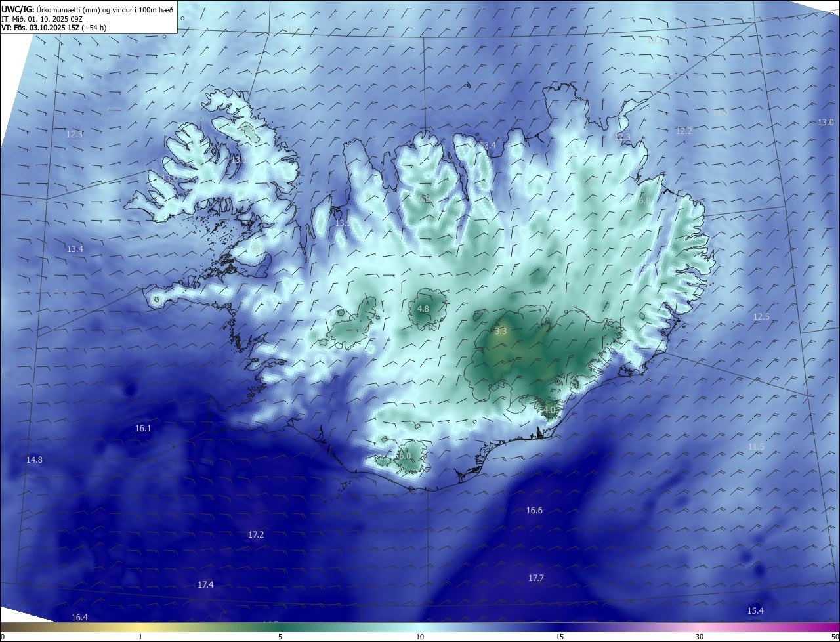Select the 16.6 value southeast of the coast

[534, 510]
